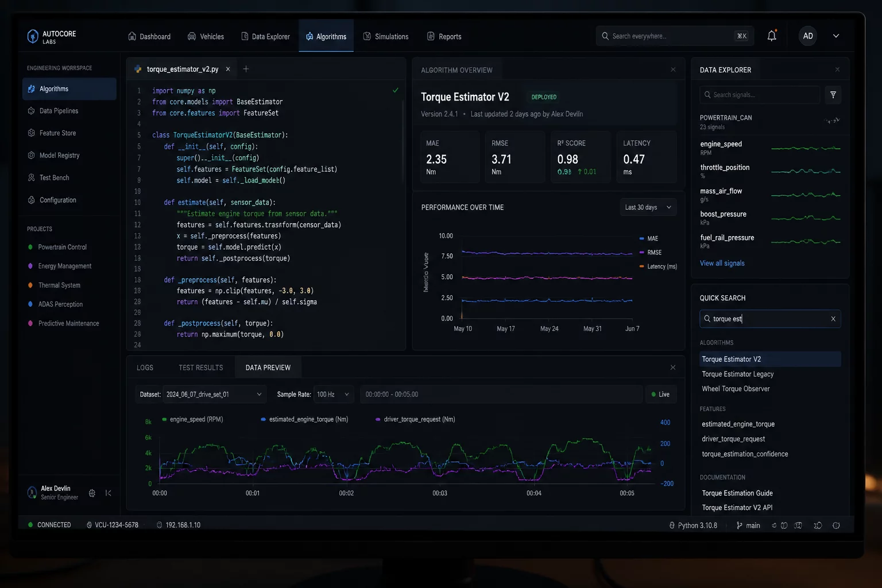Screen dimensions: 882x588
Task: Click the git branch main indicator
Action: pyautogui.click(x=748, y=525)
